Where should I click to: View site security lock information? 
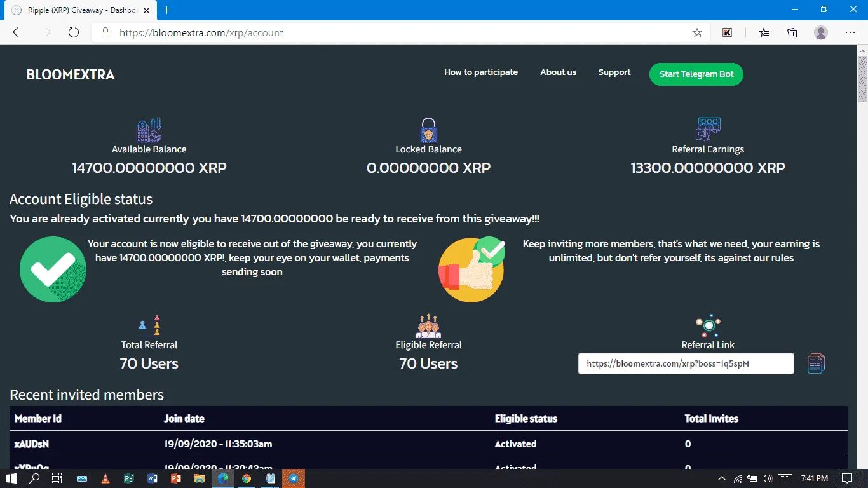click(105, 33)
